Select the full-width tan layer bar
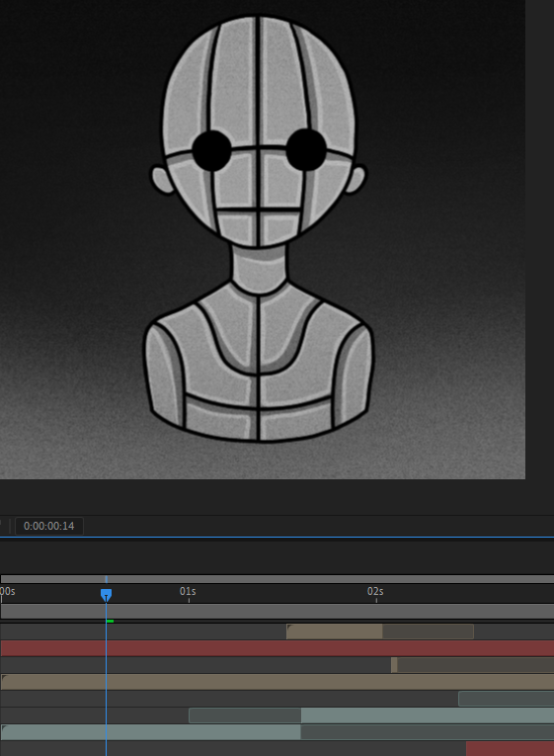554x756 pixels. click(277, 682)
